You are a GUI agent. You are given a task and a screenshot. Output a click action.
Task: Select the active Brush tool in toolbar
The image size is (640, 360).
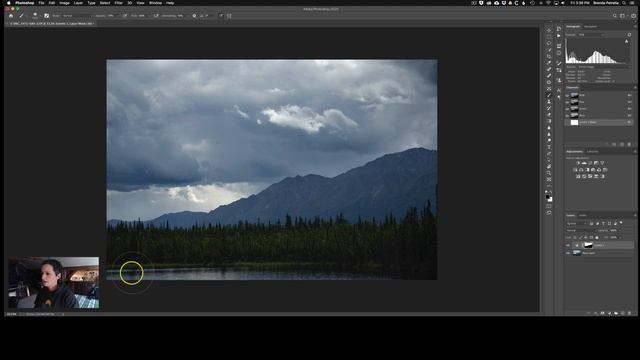tap(549, 95)
